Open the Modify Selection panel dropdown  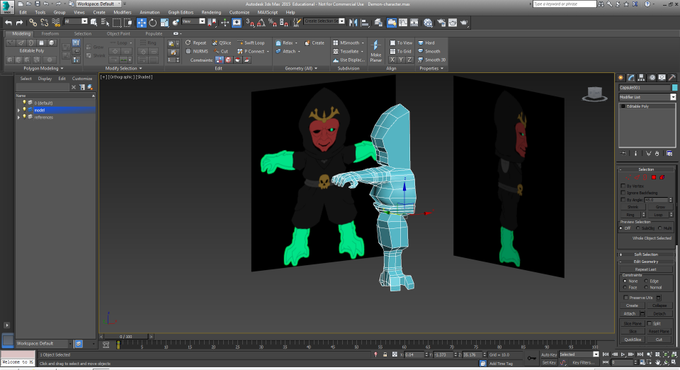coord(123,68)
